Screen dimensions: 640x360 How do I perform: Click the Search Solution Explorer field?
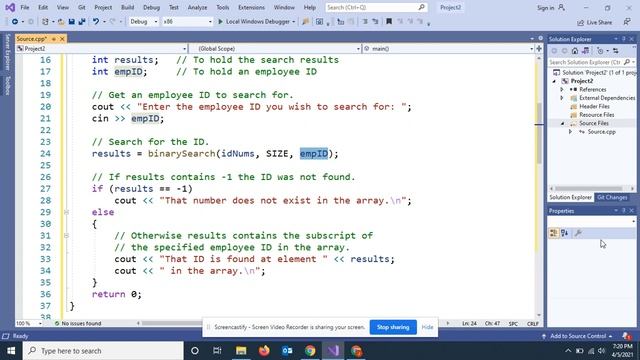click(x=591, y=62)
